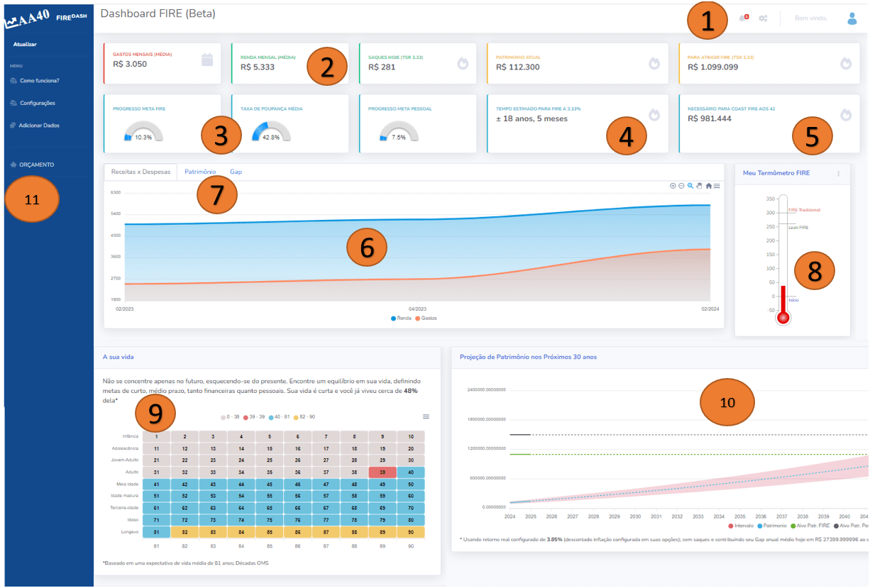Click the chart zoom-in plus icon

tap(673, 186)
